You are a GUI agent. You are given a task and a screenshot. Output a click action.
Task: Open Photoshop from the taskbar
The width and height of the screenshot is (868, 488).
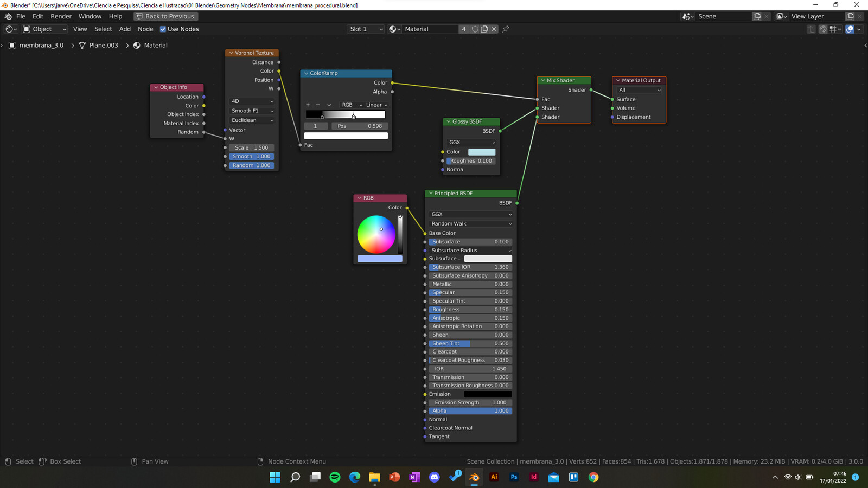[x=514, y=477]
